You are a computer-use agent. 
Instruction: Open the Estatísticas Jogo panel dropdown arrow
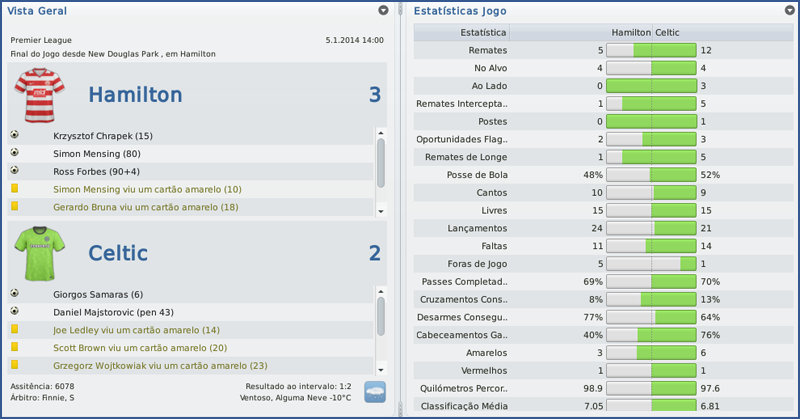786,10
